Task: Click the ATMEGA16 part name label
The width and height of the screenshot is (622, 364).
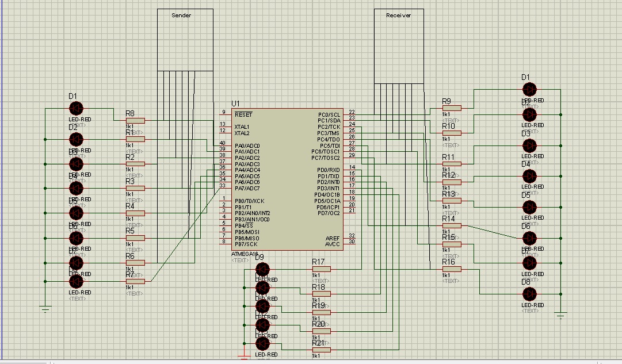Action: coord(245,254)
